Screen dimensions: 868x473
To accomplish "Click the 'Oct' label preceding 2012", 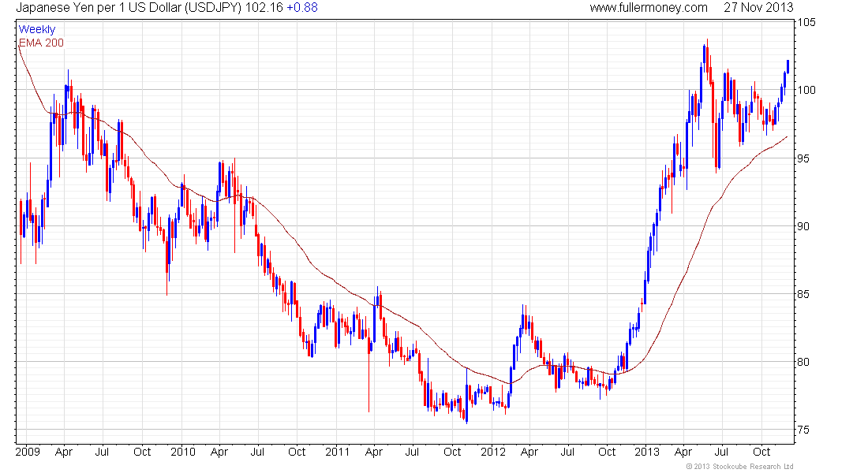I will [452, 452].
